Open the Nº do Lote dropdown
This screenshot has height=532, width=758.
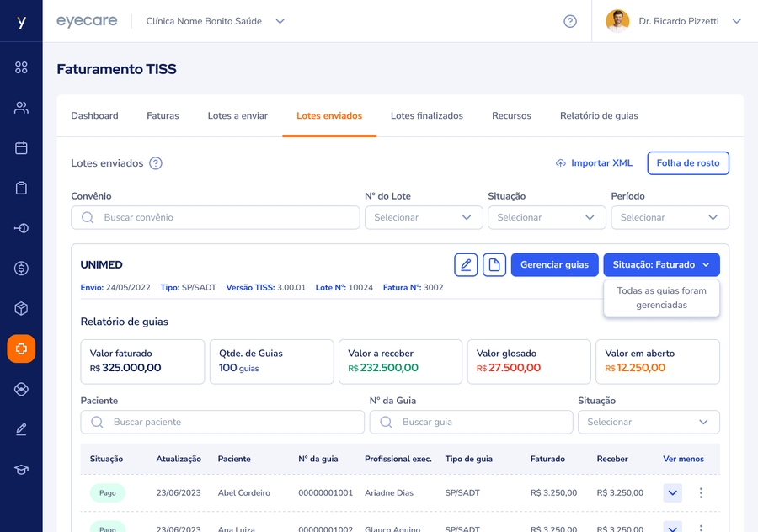click(x=424, y=217)
